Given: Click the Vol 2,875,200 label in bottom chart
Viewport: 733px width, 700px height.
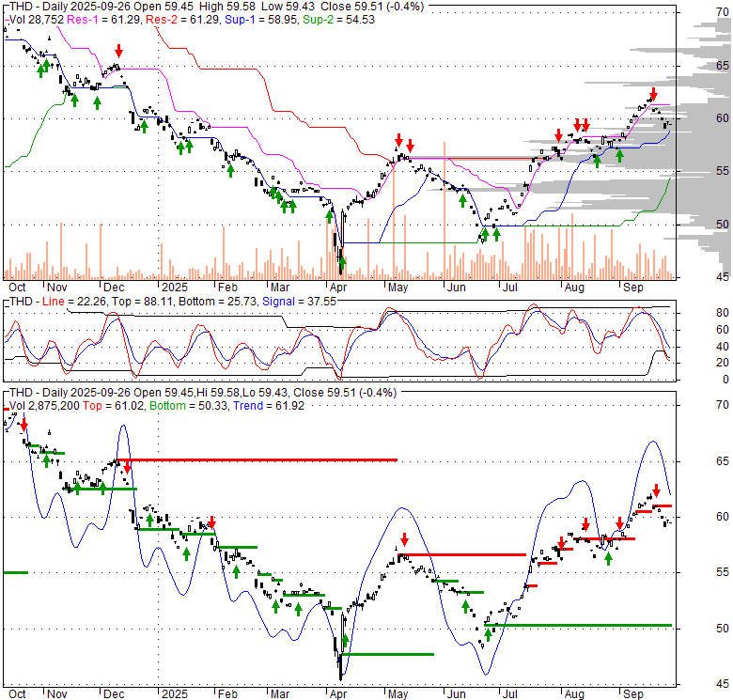Looking at the screenshot, I should (44, 406).
